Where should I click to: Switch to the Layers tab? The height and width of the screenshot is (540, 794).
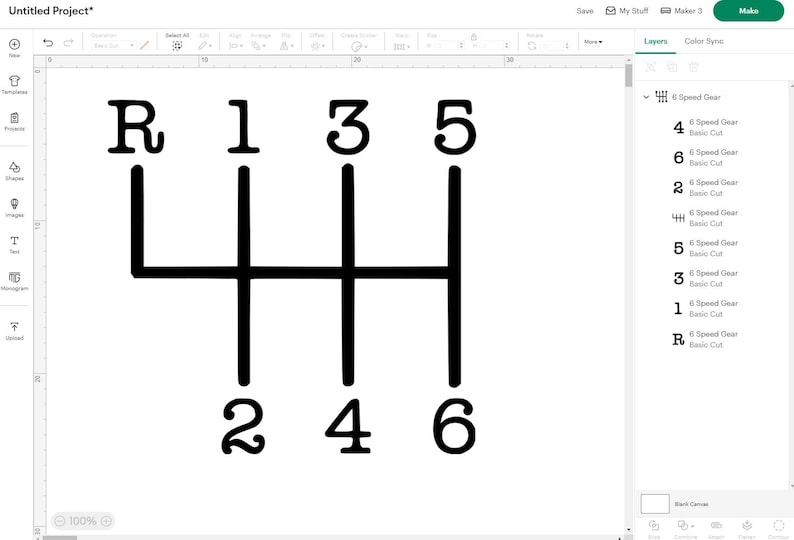click(655, 41)
